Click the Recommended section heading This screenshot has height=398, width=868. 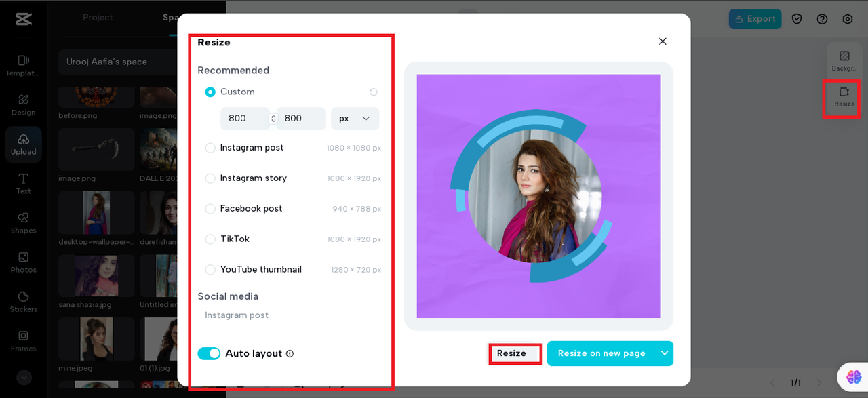[233, 71]
